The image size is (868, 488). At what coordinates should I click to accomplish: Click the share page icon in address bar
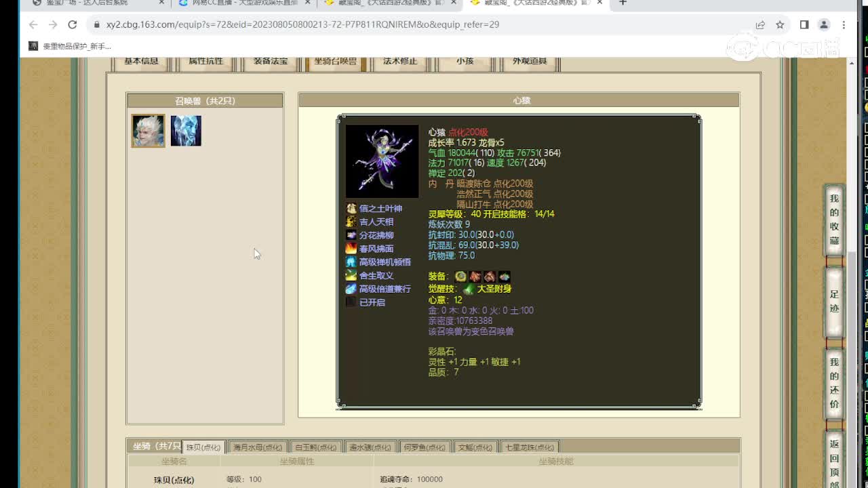point(760,24)
